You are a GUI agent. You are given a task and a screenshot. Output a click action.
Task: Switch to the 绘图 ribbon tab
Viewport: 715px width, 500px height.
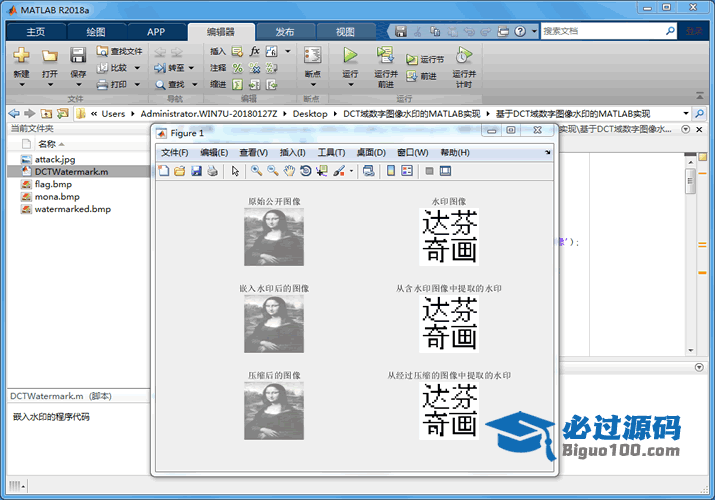coord(96,31)
